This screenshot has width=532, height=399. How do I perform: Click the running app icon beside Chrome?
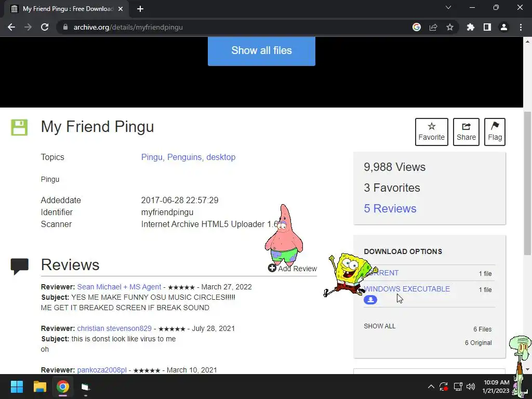point(86,387)
